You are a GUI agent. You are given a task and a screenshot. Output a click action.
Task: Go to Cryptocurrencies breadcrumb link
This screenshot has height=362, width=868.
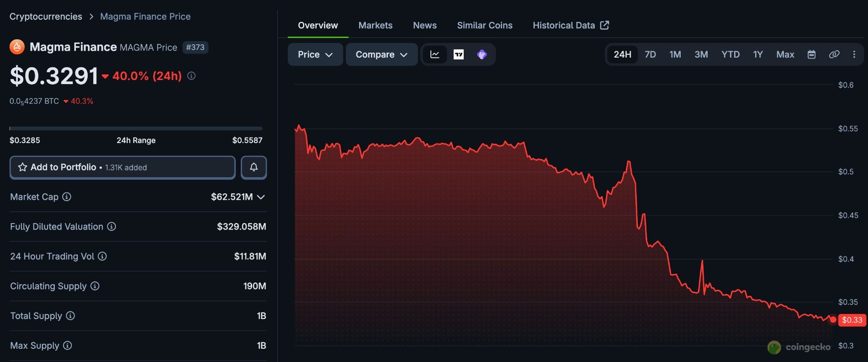pyautogui.click(x=46, y=16)
